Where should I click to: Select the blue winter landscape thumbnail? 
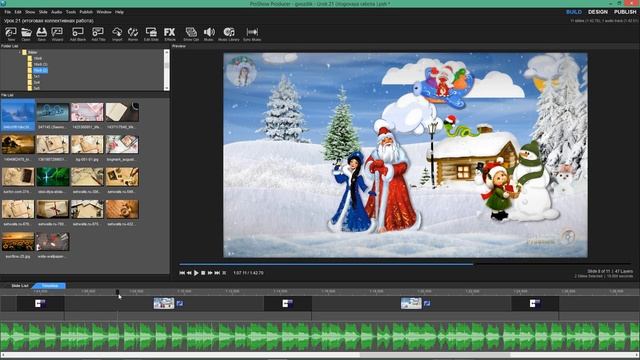coord(18,112)
